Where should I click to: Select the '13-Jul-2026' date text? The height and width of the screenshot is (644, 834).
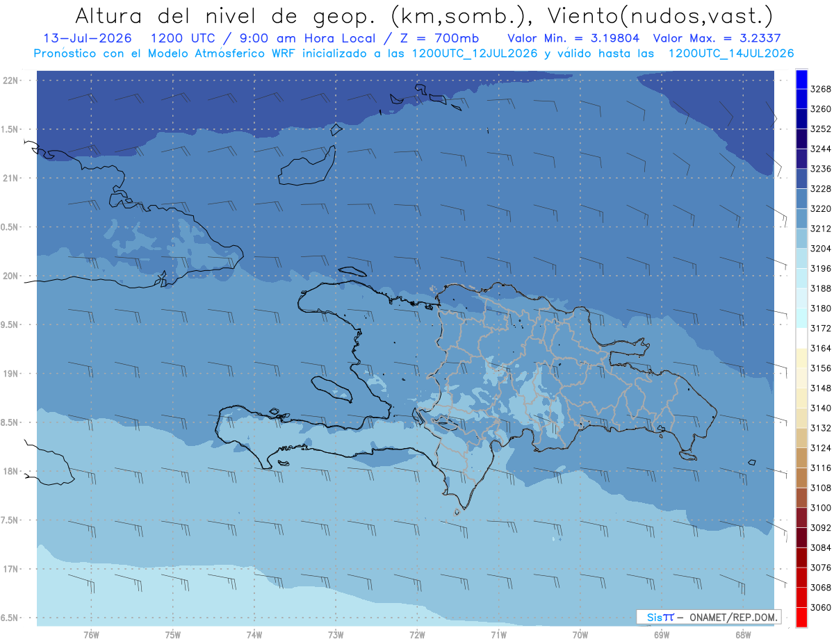tap(87, 38)
